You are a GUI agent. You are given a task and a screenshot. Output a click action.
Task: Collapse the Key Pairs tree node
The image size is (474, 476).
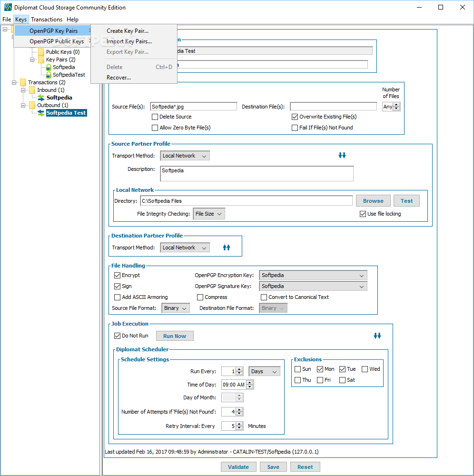coord(32,59)
